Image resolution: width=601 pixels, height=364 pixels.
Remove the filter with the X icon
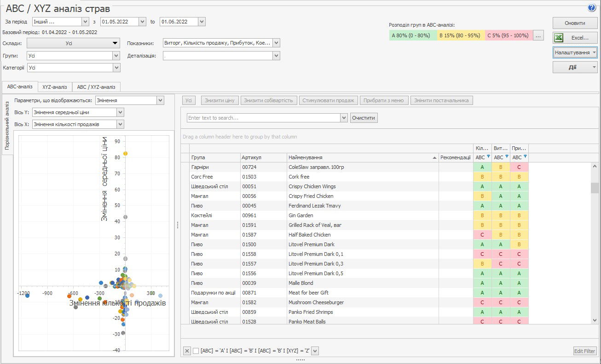[187, 351]
